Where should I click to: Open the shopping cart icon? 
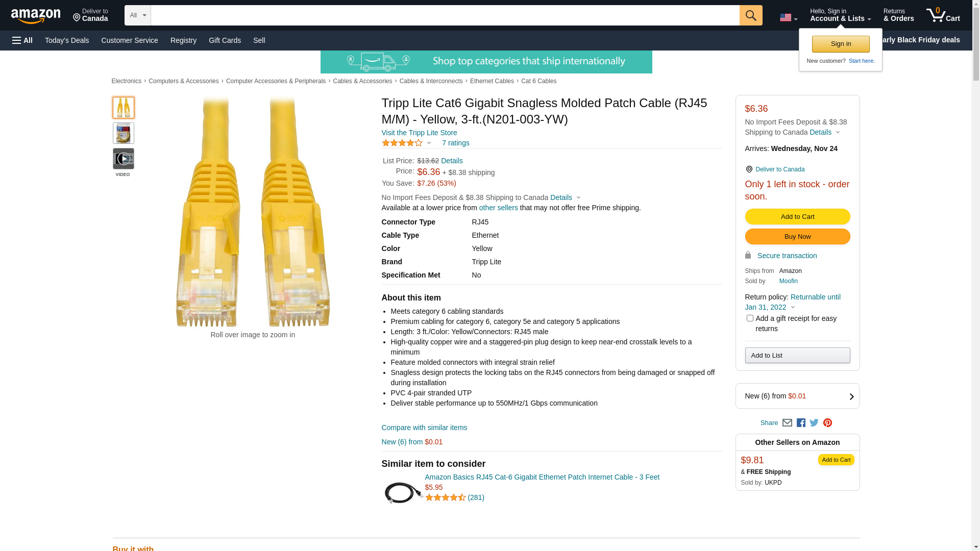943,15
